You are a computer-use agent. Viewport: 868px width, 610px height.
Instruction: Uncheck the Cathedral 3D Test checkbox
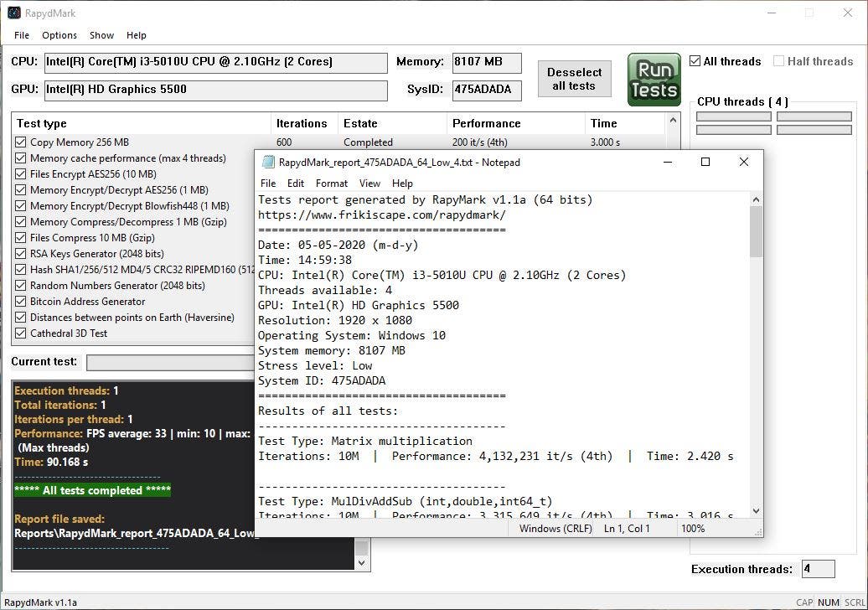click(x=21, y=333)
